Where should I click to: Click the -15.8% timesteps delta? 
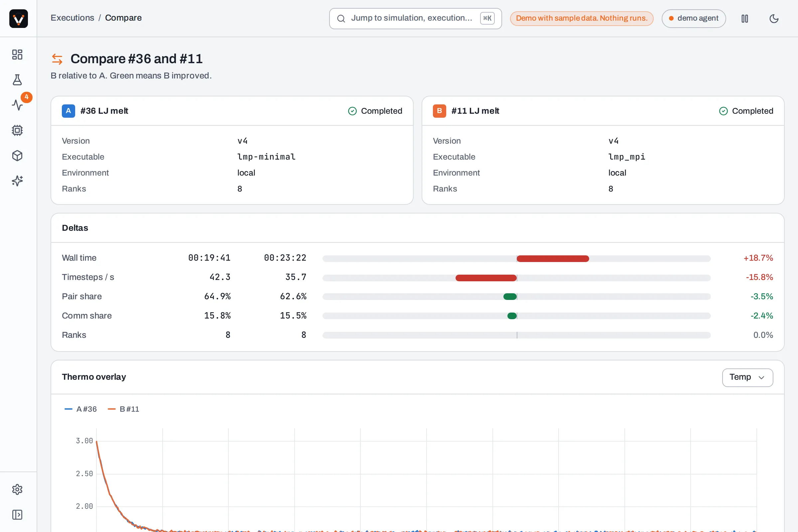[759, 277]
